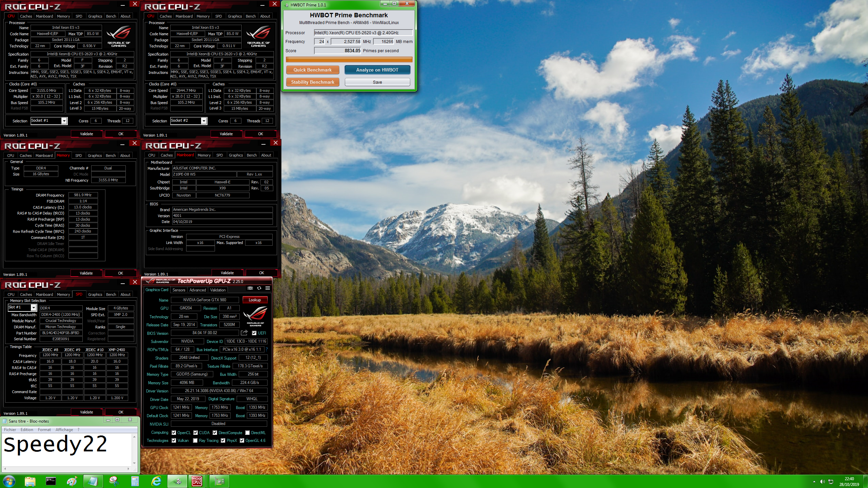The image size is (868, 488).
Task: Click inside the Notepad text area Speedy22
Action: [67, 450]
